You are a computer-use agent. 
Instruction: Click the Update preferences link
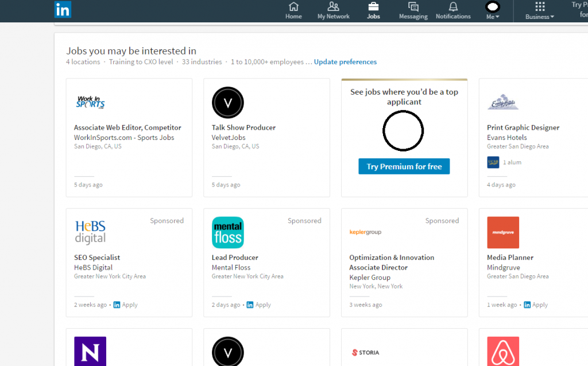345,62
